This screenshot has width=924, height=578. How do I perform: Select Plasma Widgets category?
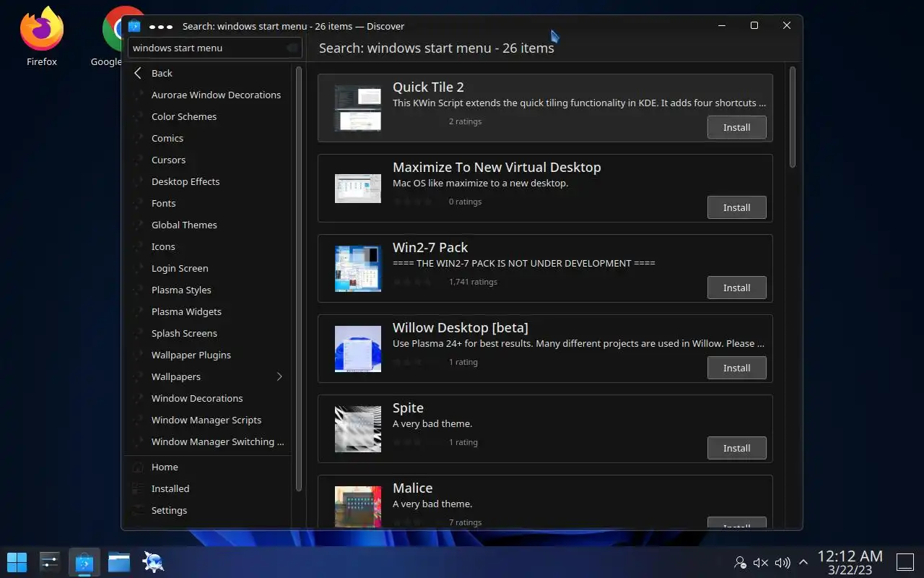click(208, 311)
